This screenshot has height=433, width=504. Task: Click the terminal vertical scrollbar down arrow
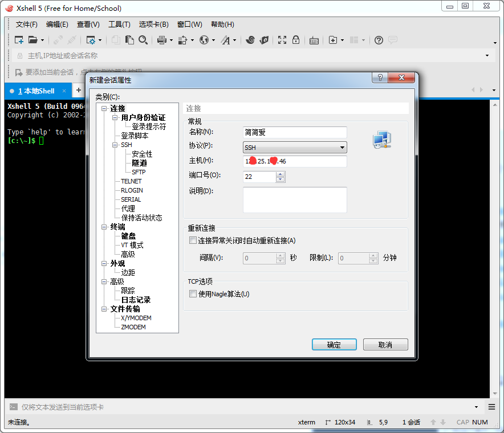495,394
